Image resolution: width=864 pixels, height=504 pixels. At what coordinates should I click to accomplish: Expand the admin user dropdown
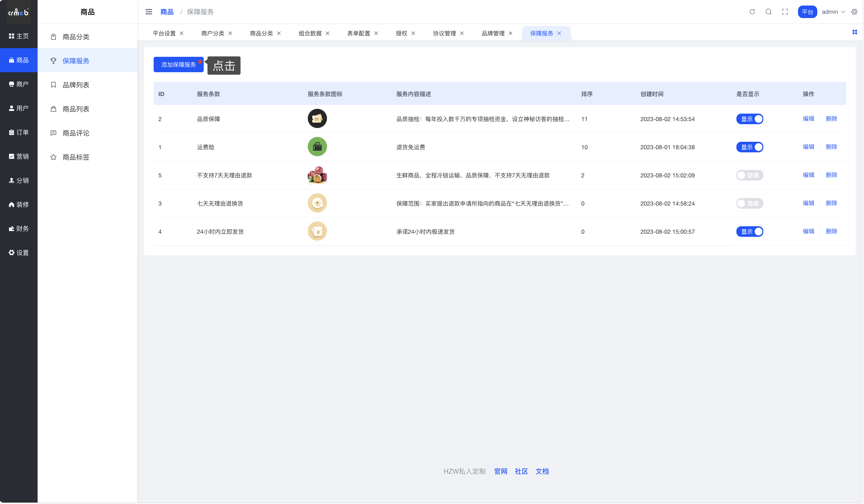[x=833, y=12]
